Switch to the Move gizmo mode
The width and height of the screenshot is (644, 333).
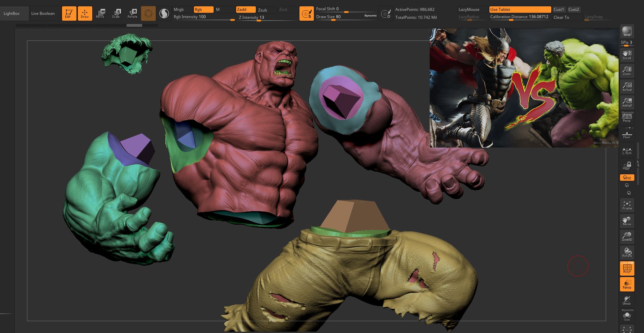(x=100, y=14)
